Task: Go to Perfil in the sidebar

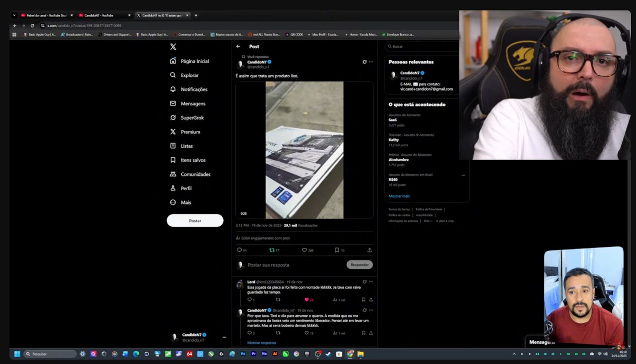Action: pos(181,188)
